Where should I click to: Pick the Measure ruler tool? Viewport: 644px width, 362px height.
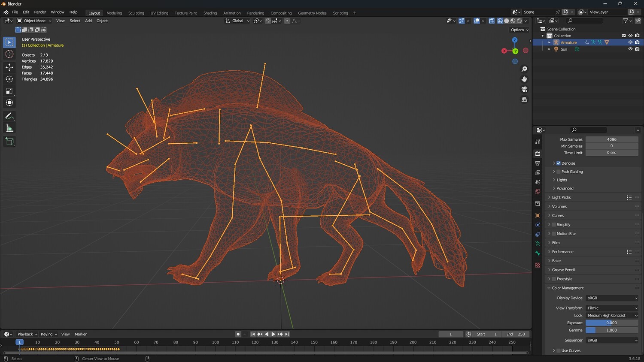pyautogui.click(x=9, y=128)
